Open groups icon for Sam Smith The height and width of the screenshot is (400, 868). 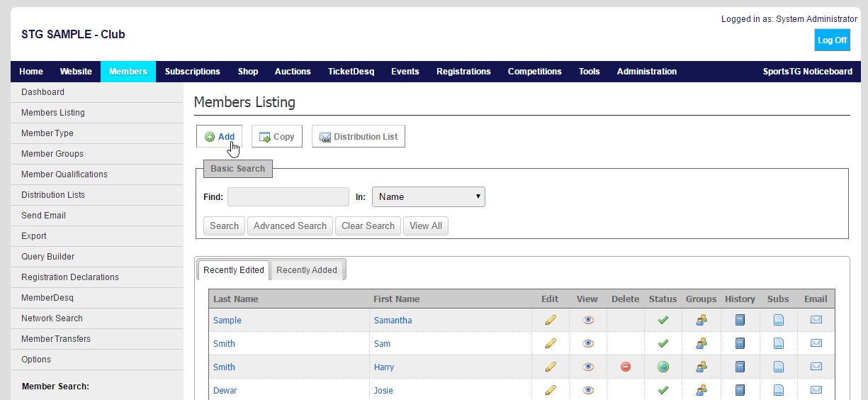(701, 343)
